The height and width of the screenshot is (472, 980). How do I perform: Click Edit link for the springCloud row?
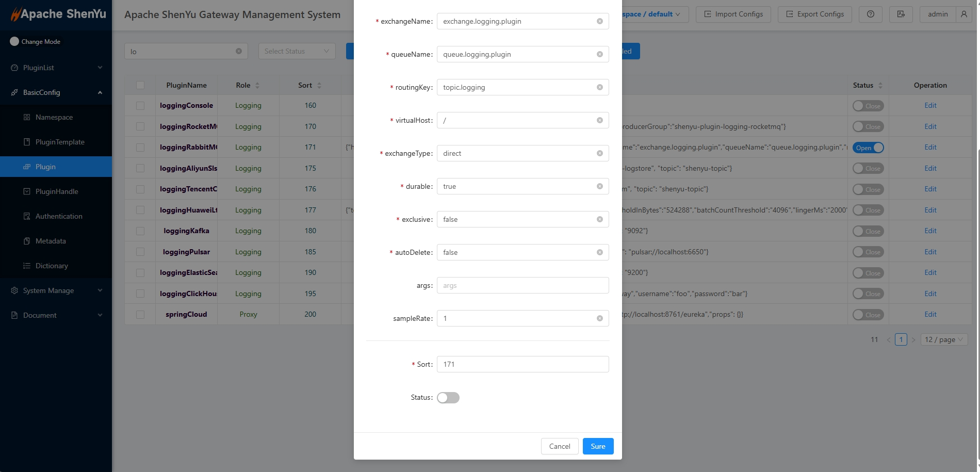coord(930,314)
